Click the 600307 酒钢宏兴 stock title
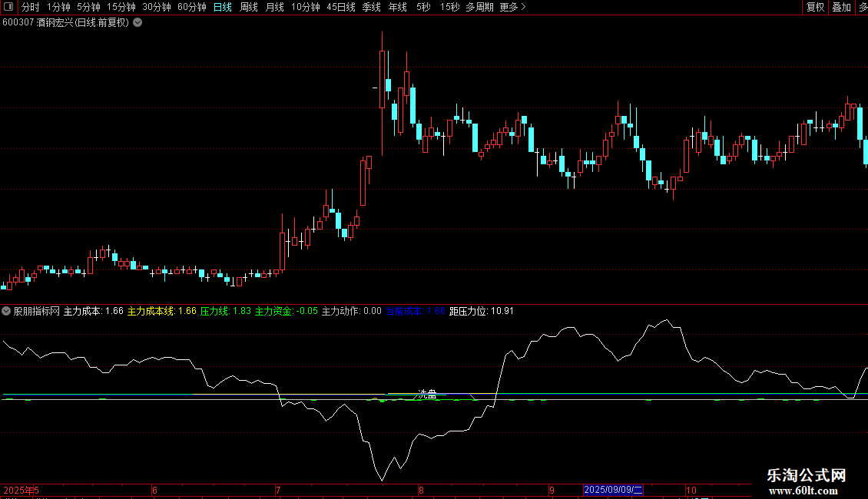868x499 pixels. (x=65, y=23)
